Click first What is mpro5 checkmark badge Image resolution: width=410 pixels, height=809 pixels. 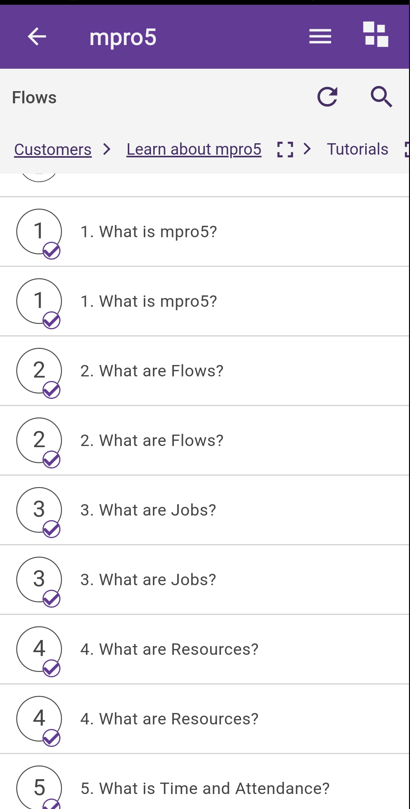51,251
